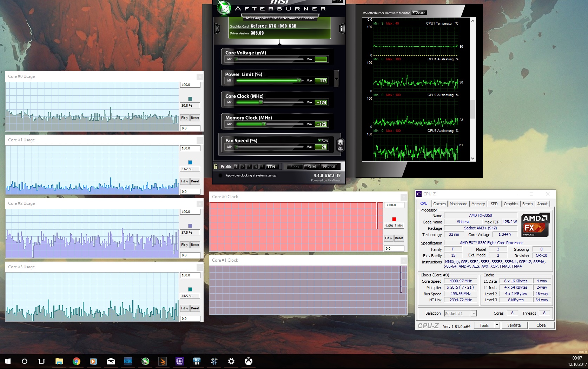Screen dimensions: 588x369
Task: Open StarCraft II from the taskbar
Action: (214, 361)
